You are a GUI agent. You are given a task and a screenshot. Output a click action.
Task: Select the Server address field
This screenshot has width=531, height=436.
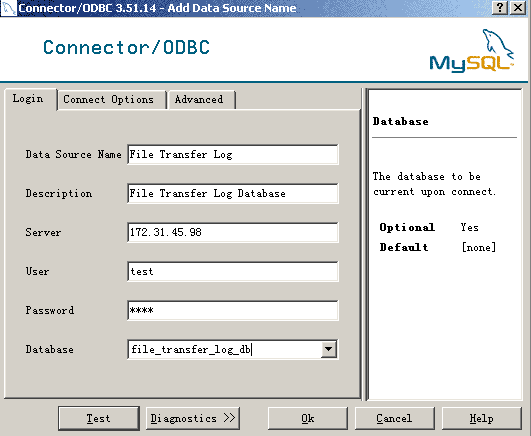click(233, 232)
